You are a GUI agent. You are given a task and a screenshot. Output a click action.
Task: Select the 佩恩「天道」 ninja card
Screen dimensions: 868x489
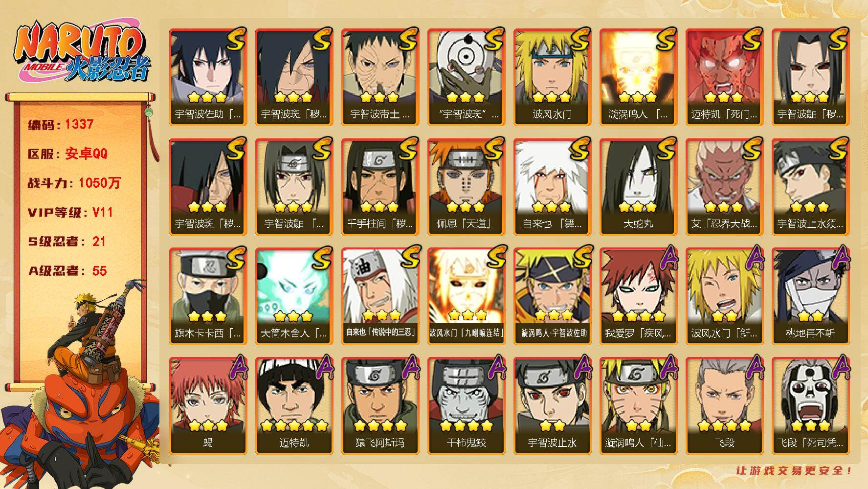tap(466, 187)
